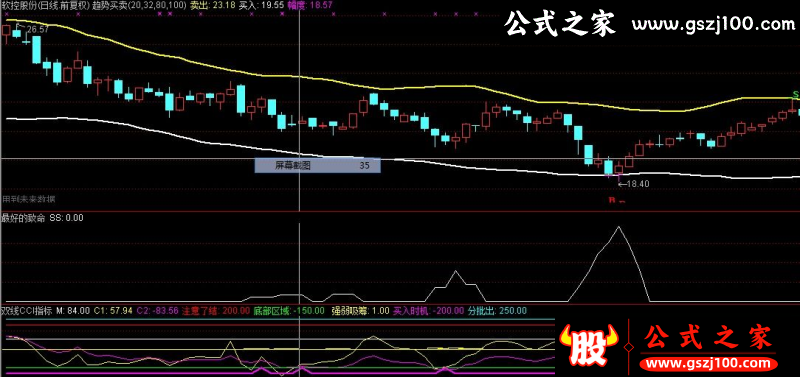Click the 26.57 high price label
This screenshot has height=377, width=800.
click(x=38, y=30)
